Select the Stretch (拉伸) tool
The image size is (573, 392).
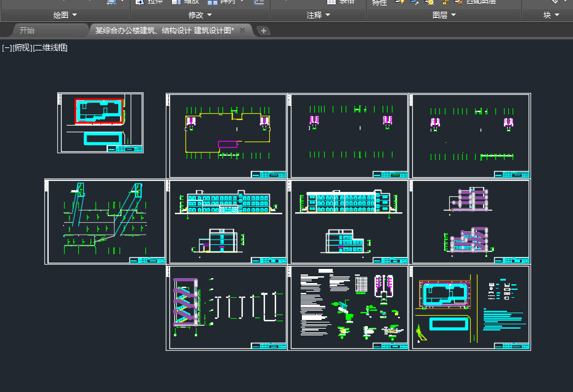[x=148, y=2]
